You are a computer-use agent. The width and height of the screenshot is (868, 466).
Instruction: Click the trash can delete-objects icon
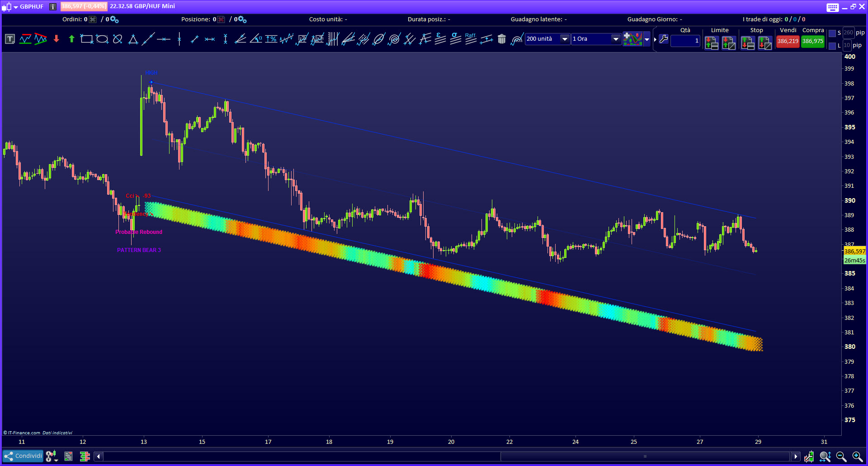[501, 39]
